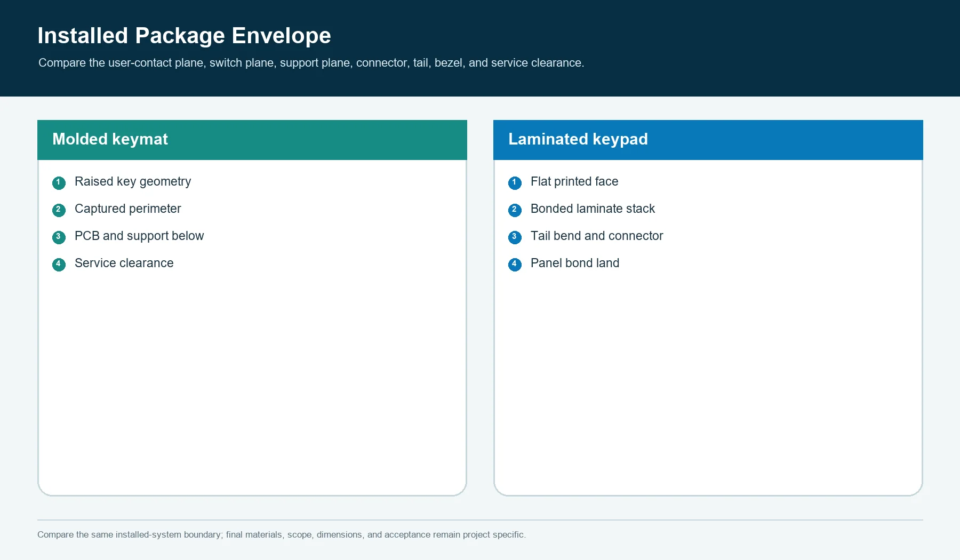Viewport: 960px width, 560px height.
Task: Select the Tail bend and connector text
Action: click(597, 236)
